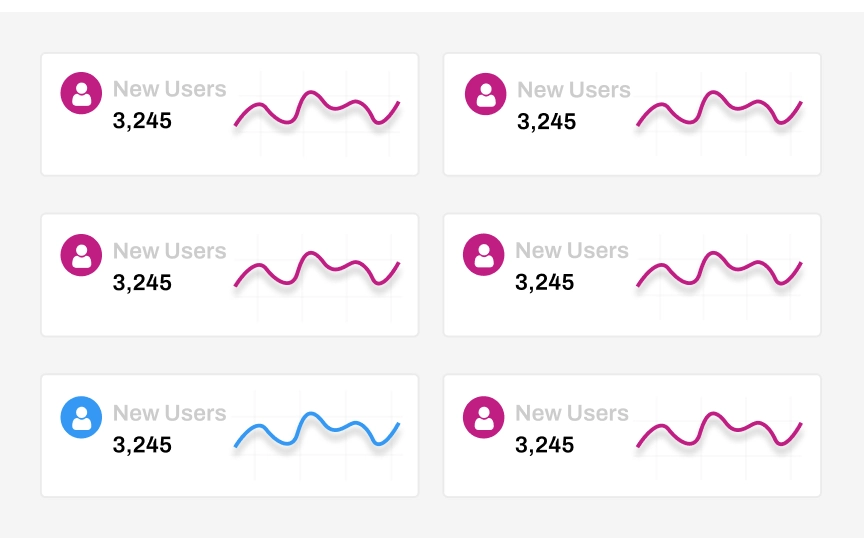The height and width of the screenshot is (538, 864).
Task: Click "New Users" label beside the blue icon
Action: click(x=169, y=413)
